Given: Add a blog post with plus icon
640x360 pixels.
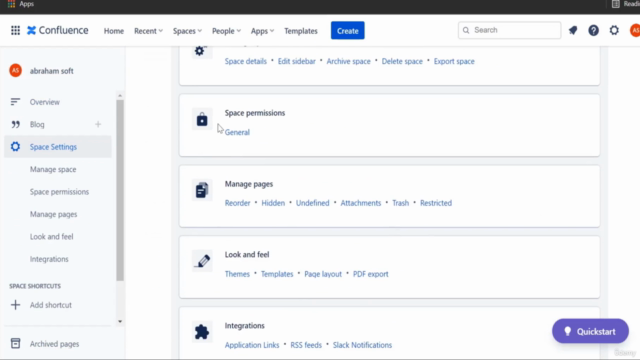Looking at the screenshot, I should pos(98,124).
